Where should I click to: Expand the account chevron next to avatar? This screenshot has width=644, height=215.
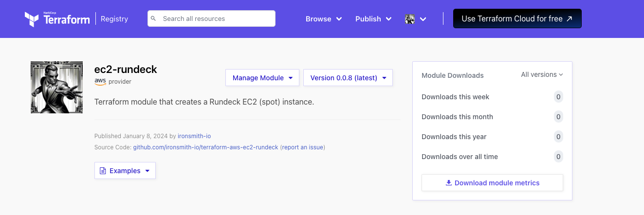tap(423, 19)
